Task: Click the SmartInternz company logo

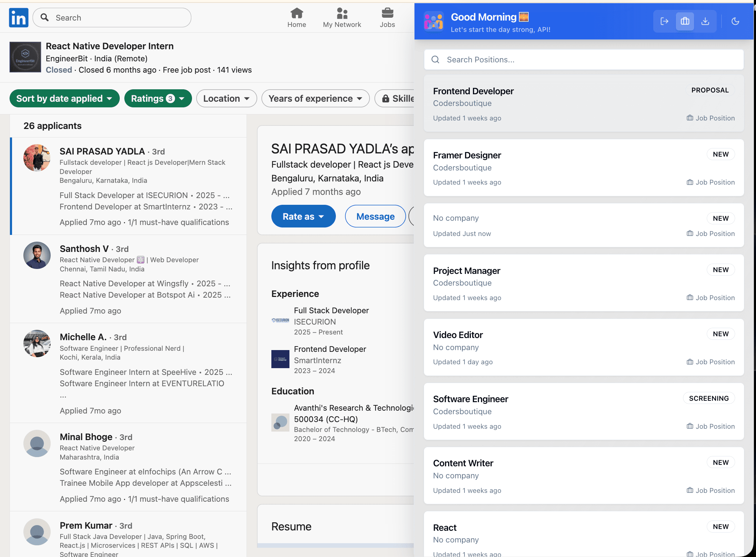Action: (x=280, y=359)
